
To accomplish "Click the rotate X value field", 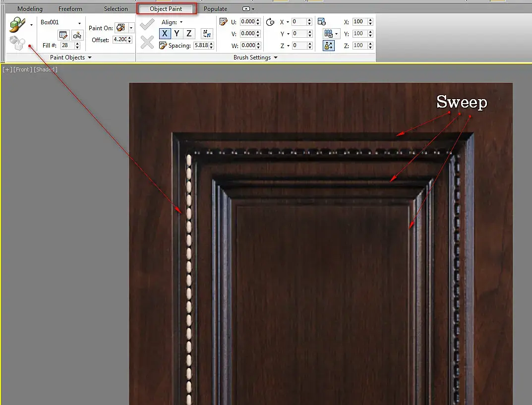I will [x=299, y=22].
